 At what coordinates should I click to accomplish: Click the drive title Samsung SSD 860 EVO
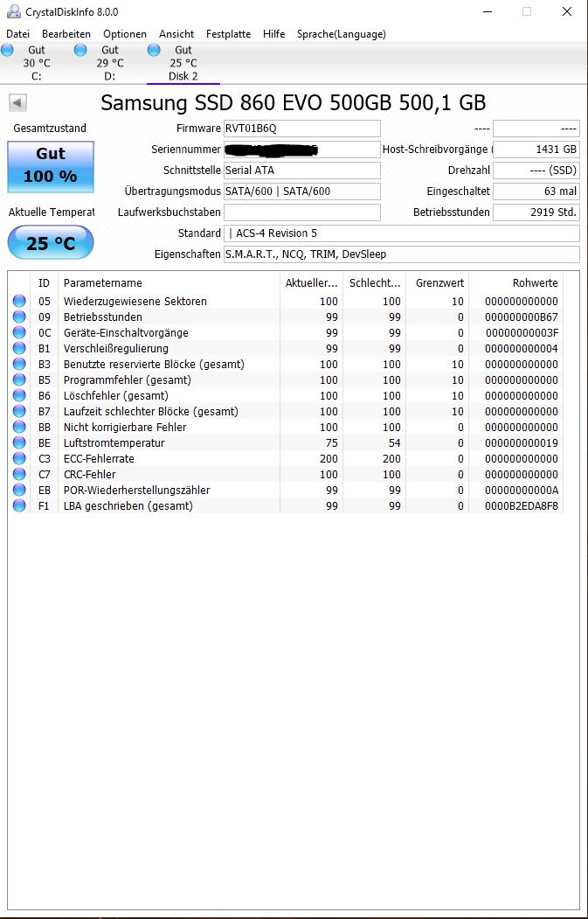pos(293,103)
